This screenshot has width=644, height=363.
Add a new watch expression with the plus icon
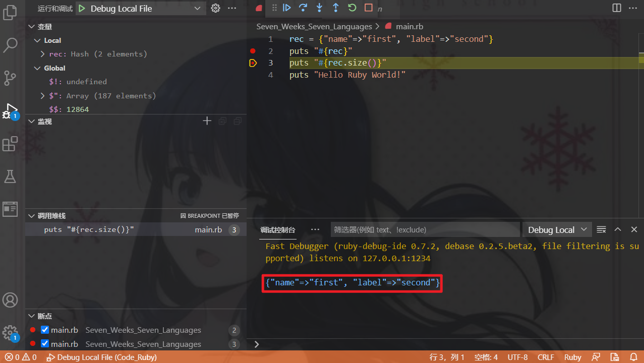[207, 120]
